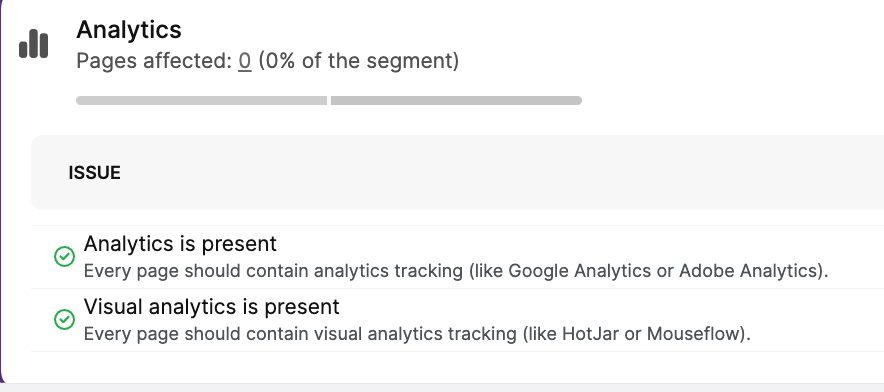Open the Visual analytics is present issue
Viewport: 884px width, 392px height.
coord(212,307)
